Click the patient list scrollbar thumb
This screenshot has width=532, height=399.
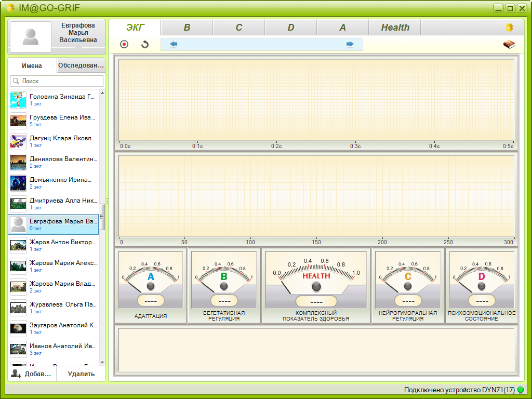coord(102,217)
